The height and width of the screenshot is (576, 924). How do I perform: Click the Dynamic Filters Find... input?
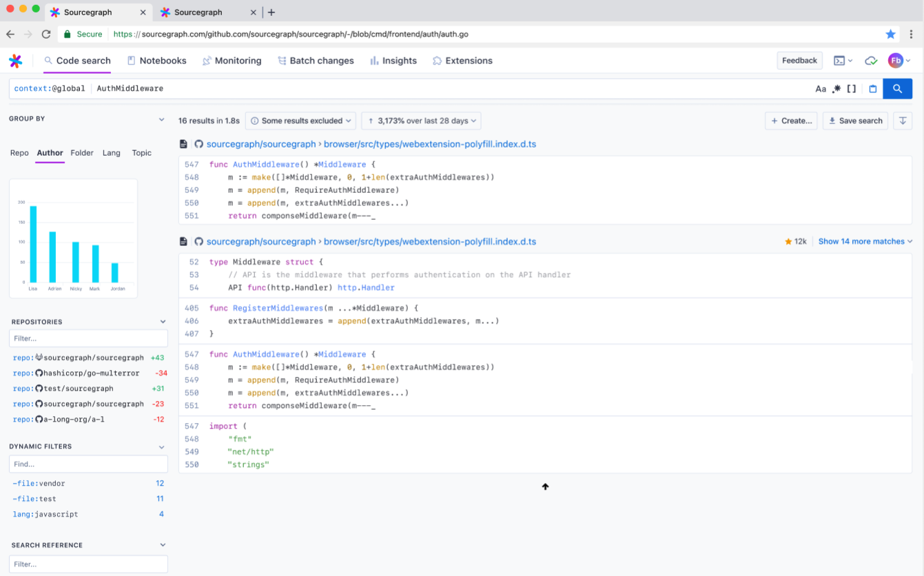(88, 464)
